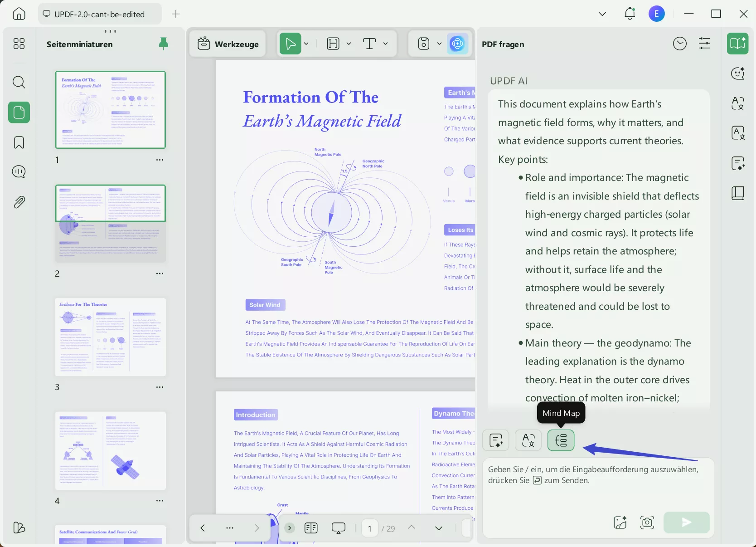Jump to the previous page
The height and width of the screenshot is (547, 756).
[412, 527]
